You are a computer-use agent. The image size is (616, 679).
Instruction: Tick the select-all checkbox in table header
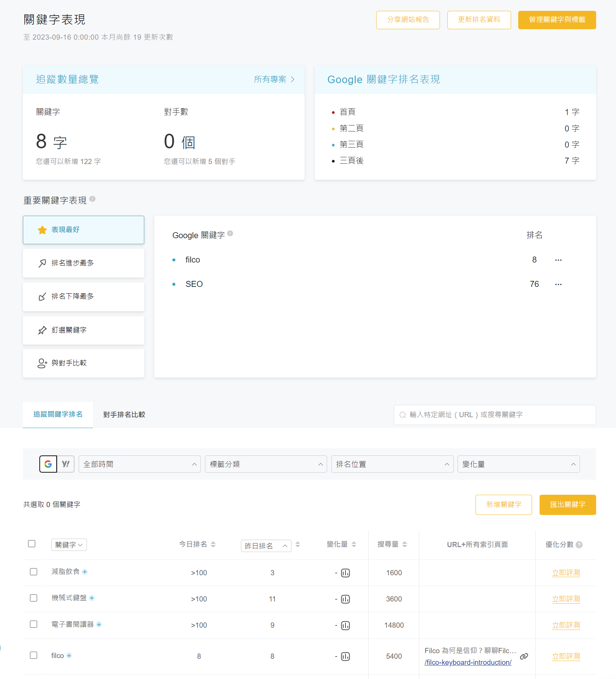coord(32,544)
